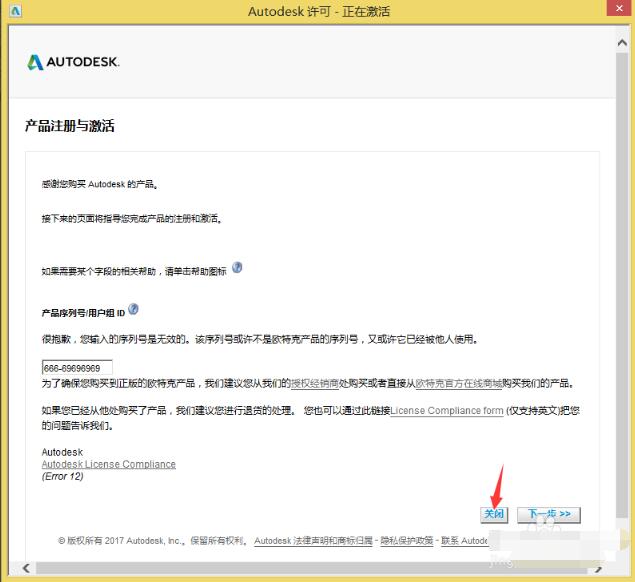The width and height of the screenshot is (635, 582).
Task: Click the help icon after the field-help sentence
Action: (237, 268)
